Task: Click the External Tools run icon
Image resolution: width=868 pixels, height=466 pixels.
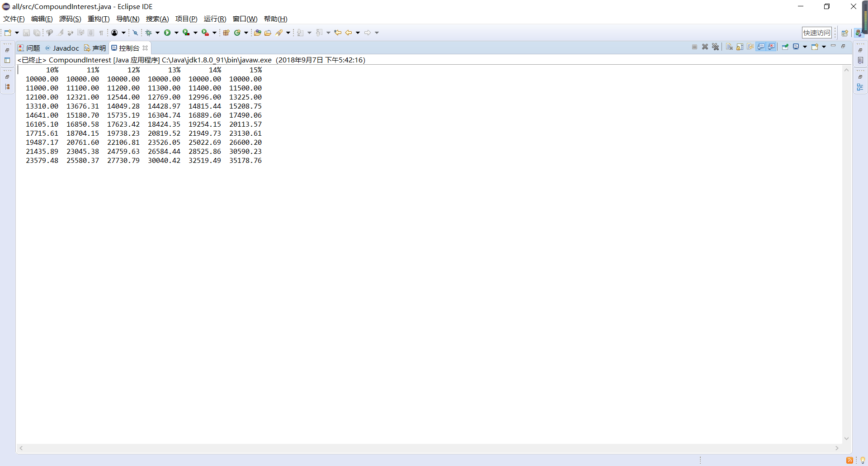Action: coord(205,33)
